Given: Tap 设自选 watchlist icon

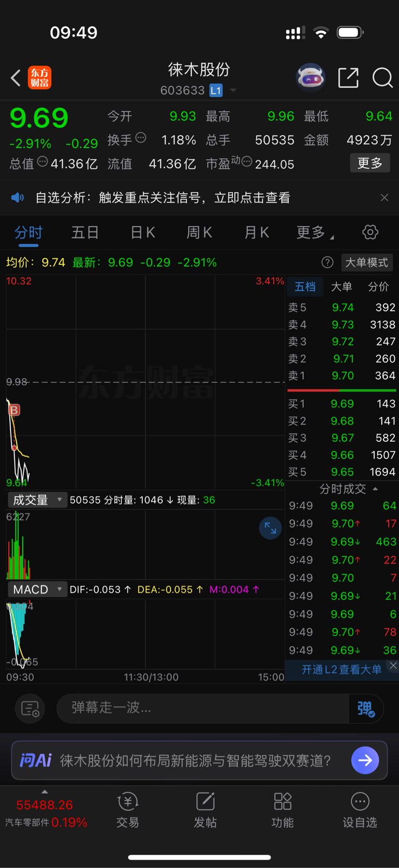Looking at the screenshot, I should tap(360, 811).
